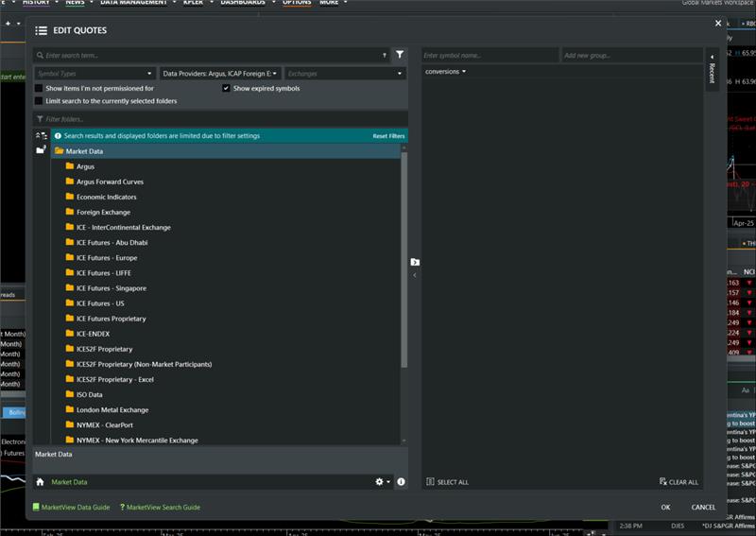Click the plus icon in the background workspace

(8, 23)
